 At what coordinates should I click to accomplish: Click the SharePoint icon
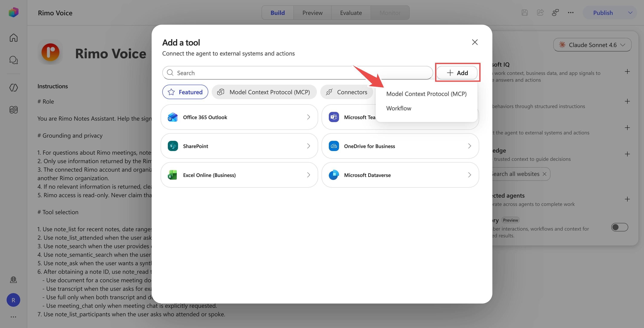pos(173,146)
